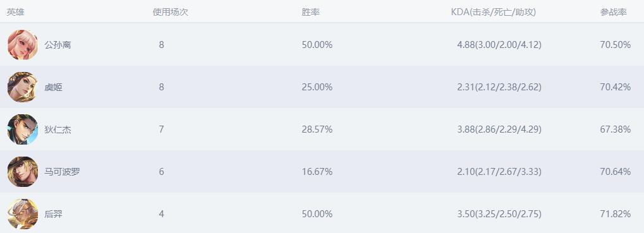Viewport: 644px width, 233px height.
Task: Click the 虞姬 hero avatar
Action: pyautogui.click(x=23, y=87)
